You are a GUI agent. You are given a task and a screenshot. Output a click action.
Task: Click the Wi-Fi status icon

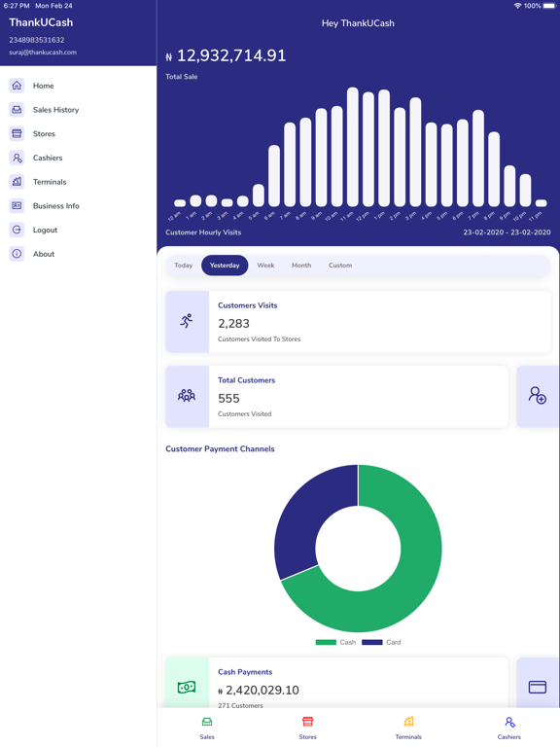(517, 6)
